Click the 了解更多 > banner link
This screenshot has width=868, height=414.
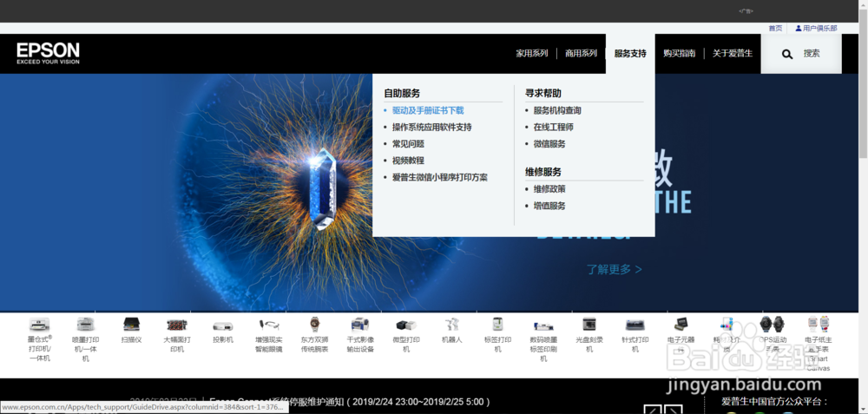615,270
